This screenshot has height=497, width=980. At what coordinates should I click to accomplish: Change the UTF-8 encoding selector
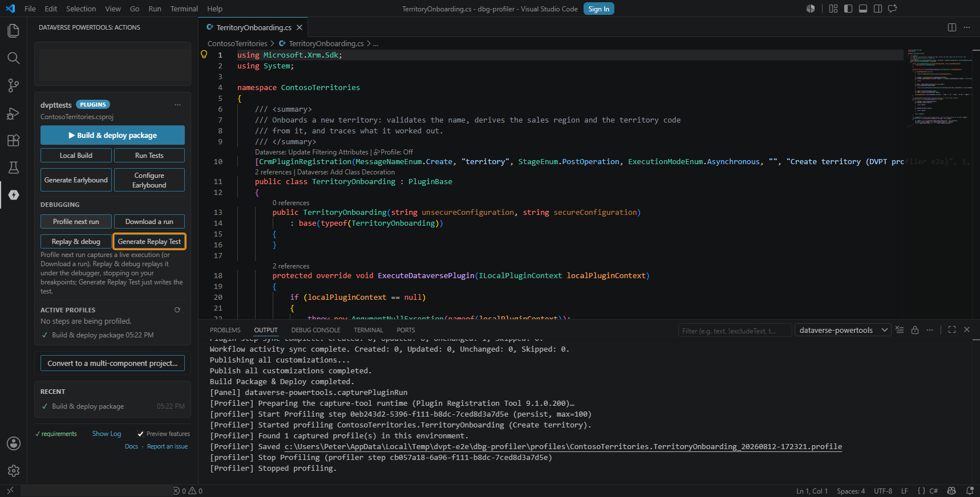point(883,491)
